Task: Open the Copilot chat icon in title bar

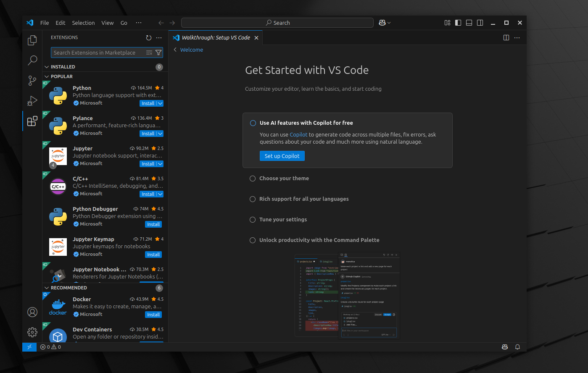Action: pyautogui.click(x=382, y=23)
